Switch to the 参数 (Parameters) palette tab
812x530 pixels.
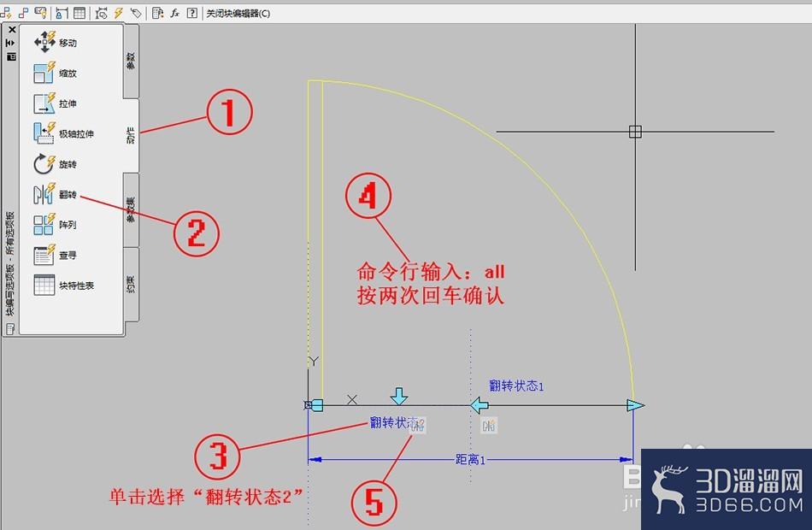131,62
